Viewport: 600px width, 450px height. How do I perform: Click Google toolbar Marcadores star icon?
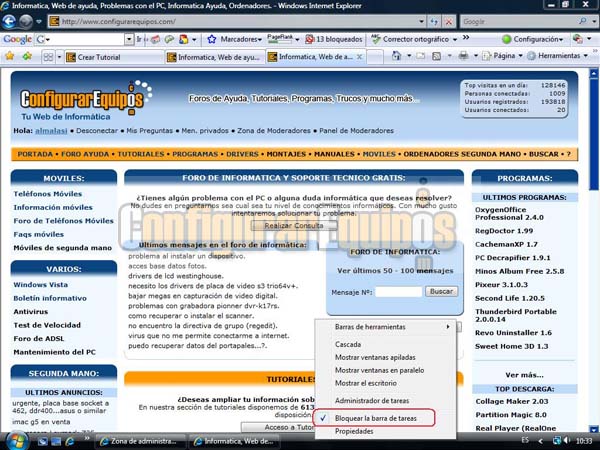[x=212, y=39]
